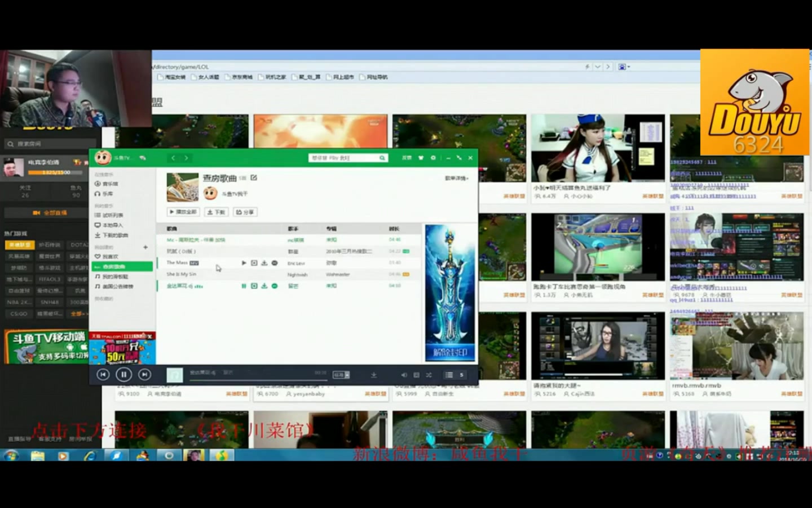This screenshot has width=812, height=508.
Task: Select 英雄联盟 game tag on Douyu
Action: (x=20, y=245)
